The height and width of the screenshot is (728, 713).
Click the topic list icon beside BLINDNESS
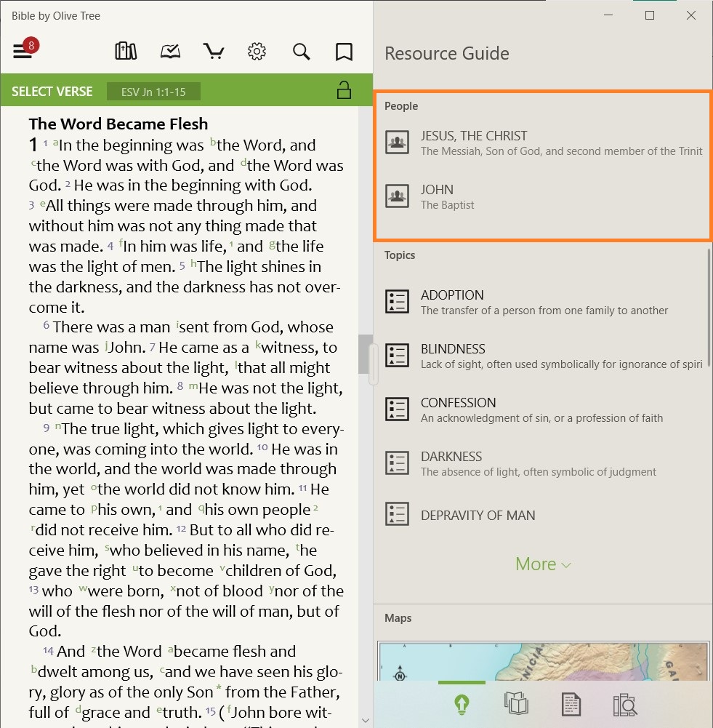tap(397, 355)
